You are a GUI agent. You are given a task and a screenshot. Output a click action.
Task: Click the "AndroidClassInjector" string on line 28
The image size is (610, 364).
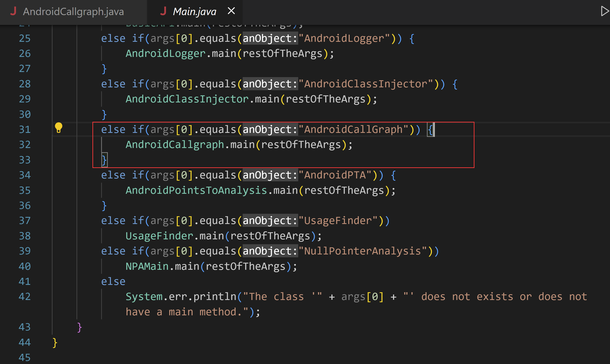(366, 84)
